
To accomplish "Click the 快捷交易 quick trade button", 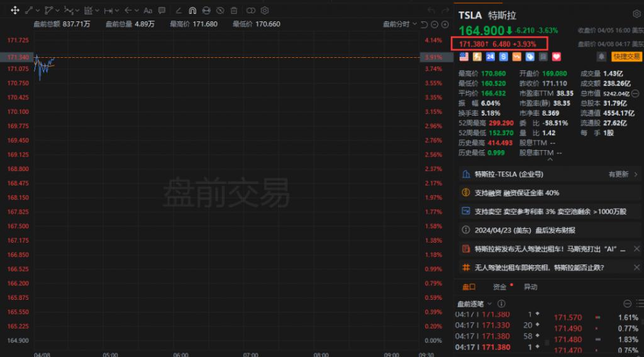I will (626, 57).
